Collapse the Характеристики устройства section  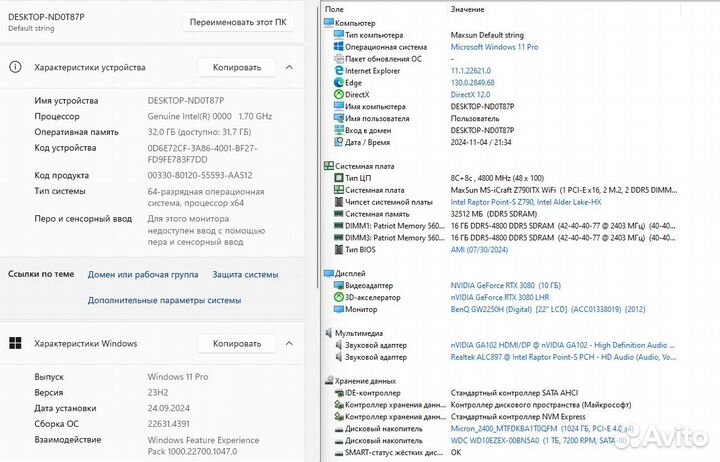coord(289,68)
